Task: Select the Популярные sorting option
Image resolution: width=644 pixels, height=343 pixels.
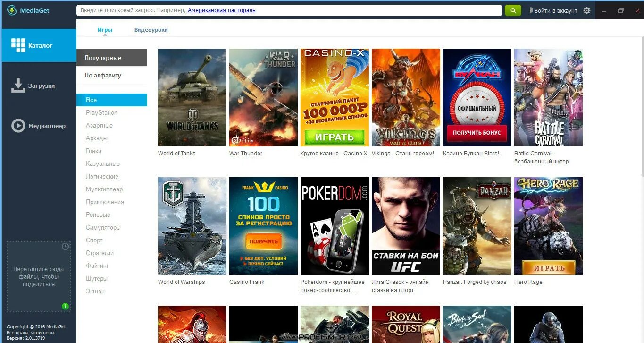Action: click(x=112, y=58)
